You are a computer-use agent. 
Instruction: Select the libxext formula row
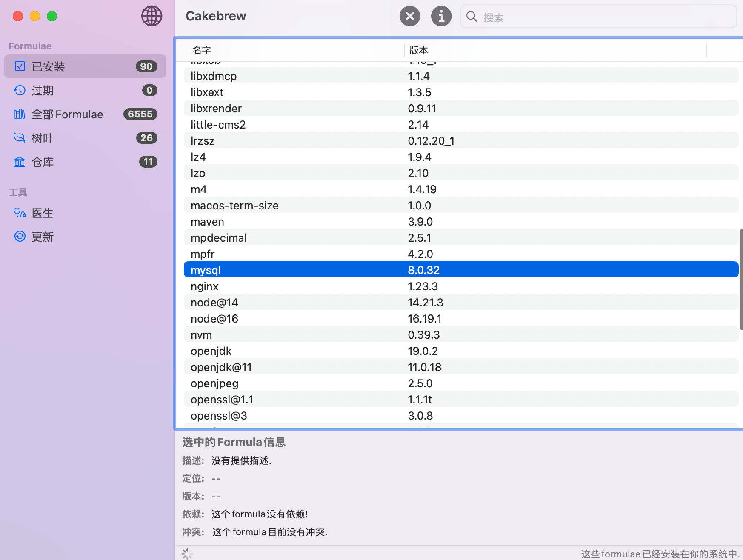461,92
